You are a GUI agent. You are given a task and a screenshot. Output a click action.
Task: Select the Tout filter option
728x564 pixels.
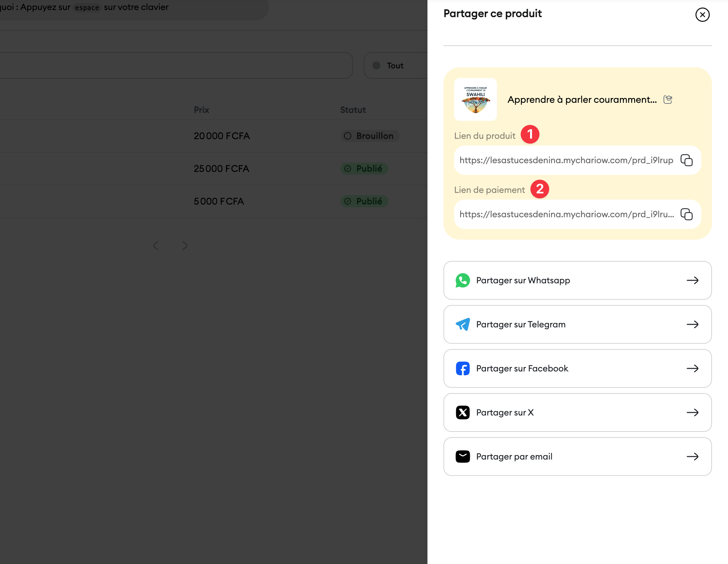(x=395, y=65)
